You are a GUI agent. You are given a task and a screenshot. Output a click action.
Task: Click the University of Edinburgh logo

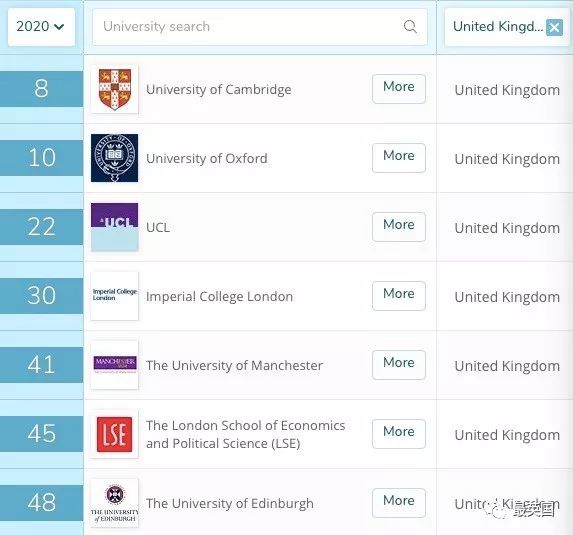click(x=115, y=503)
